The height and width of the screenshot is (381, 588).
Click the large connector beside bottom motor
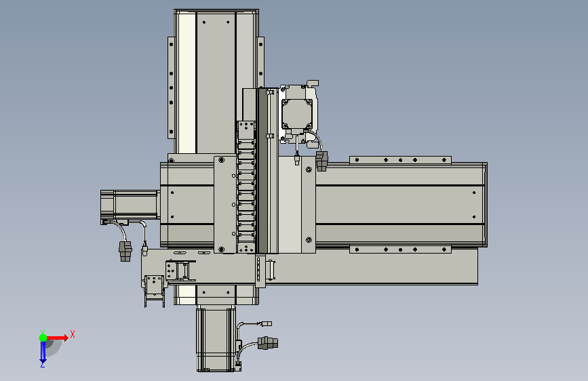tap(268, 343)
